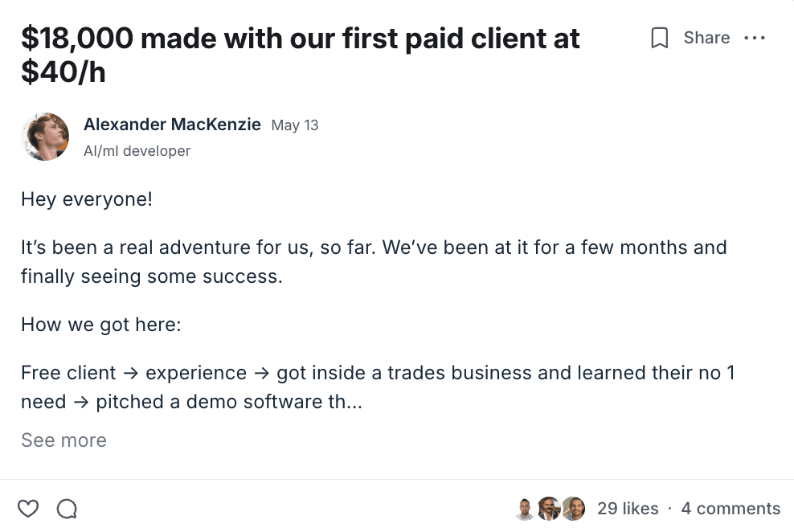Click the first liker avatar

pos(525,508)
